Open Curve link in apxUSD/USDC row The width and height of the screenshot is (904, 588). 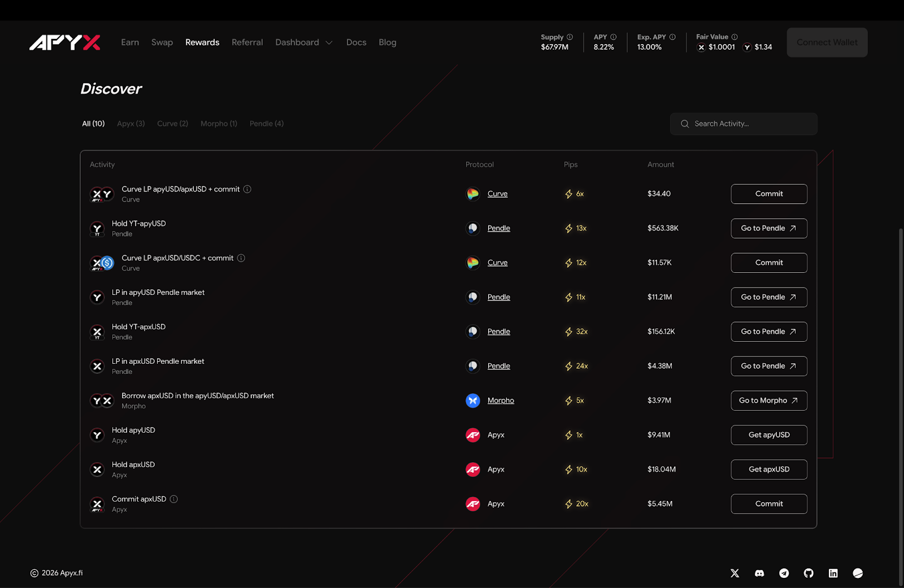(x=497, y=263)
